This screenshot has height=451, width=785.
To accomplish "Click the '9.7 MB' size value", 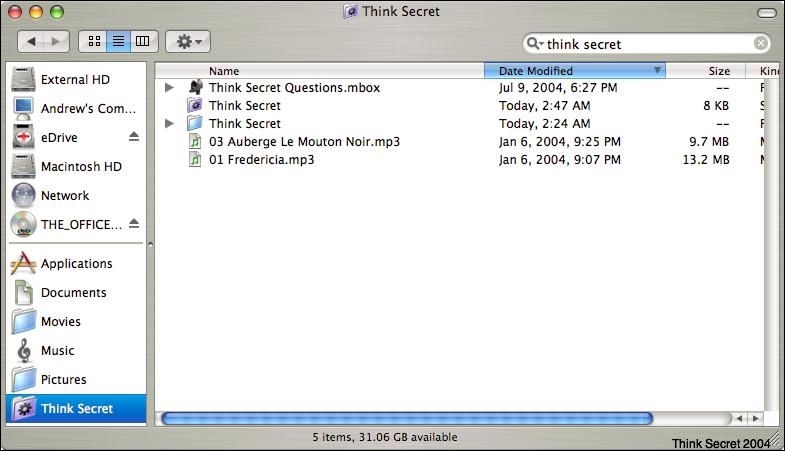I will pyautogui.click(x=709, y=142).
